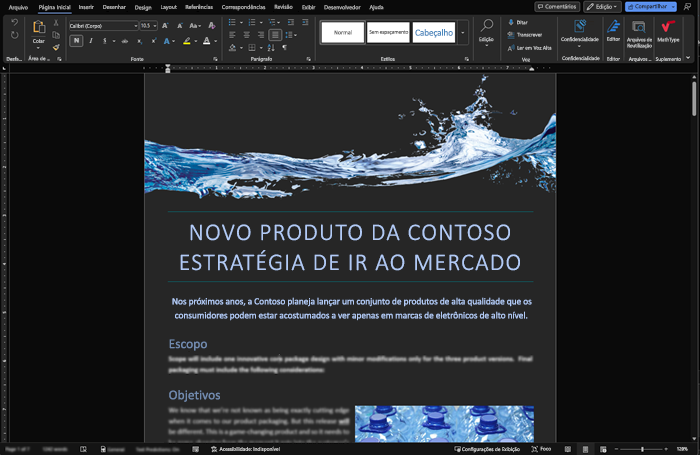The image size is (700, 455).
Task: Increase paragraph indent
Action: pyautogui.click(x=305, y=22)
